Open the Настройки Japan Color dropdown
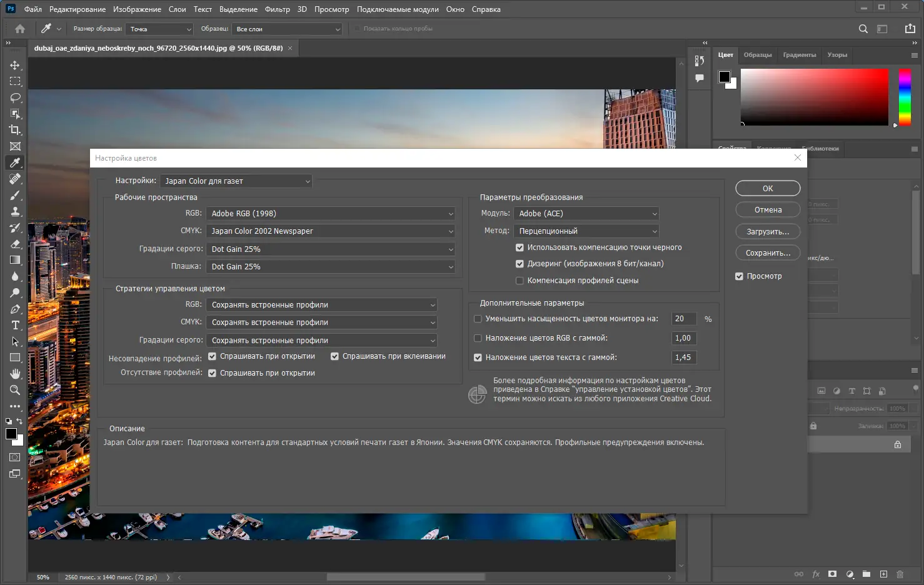This screenshot has width=924, height=585. point(236,181)
